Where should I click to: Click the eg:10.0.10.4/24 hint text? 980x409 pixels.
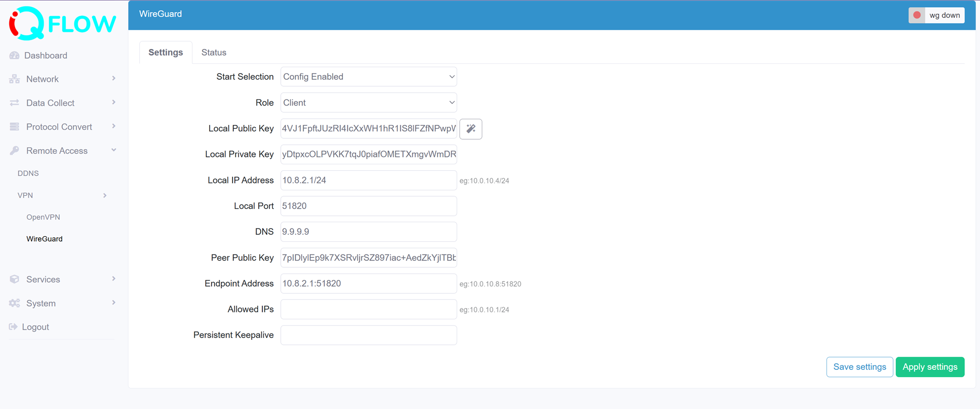click(x=484, y=180)
